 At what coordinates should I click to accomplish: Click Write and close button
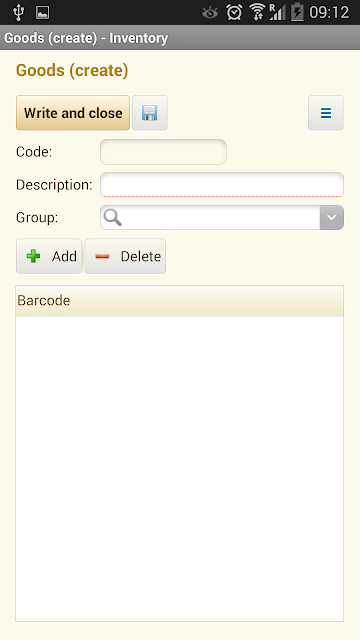coord(73,113)
